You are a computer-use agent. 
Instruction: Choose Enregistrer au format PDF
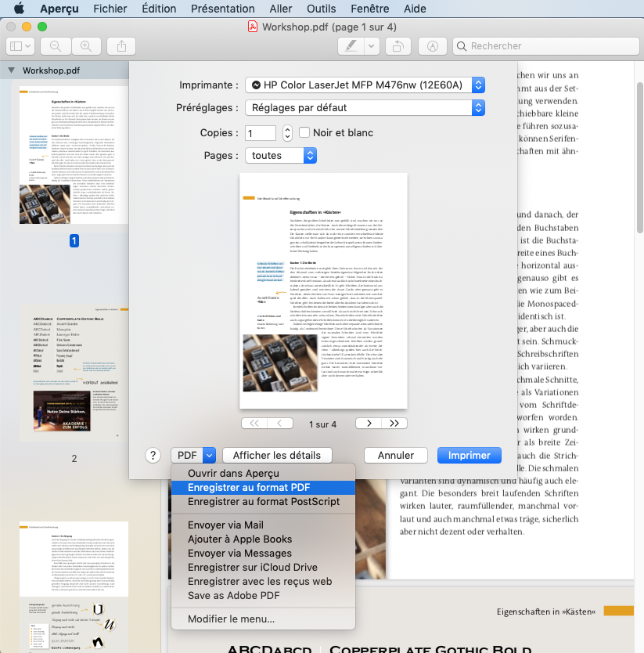[263, 488]
